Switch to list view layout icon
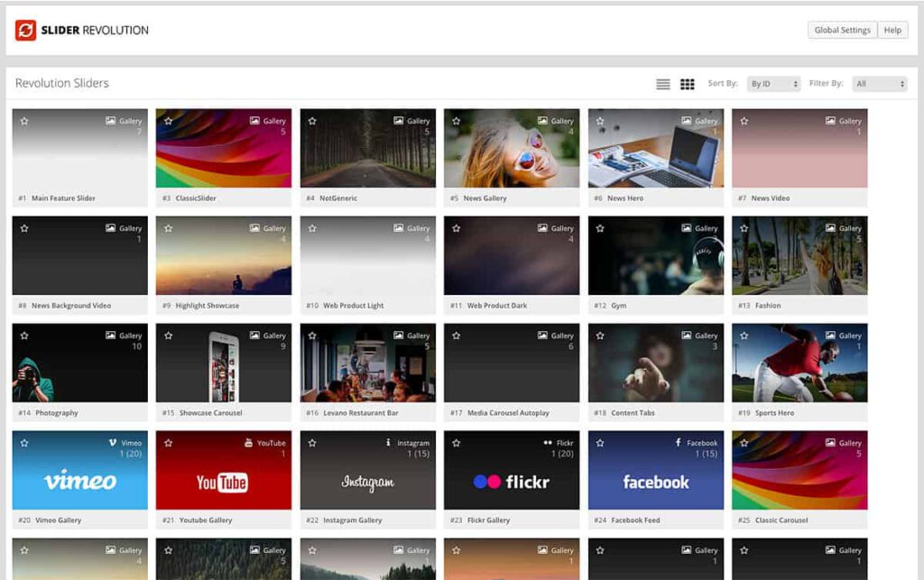This screenshot has height=580, width=924. click(x=663, y=84)
